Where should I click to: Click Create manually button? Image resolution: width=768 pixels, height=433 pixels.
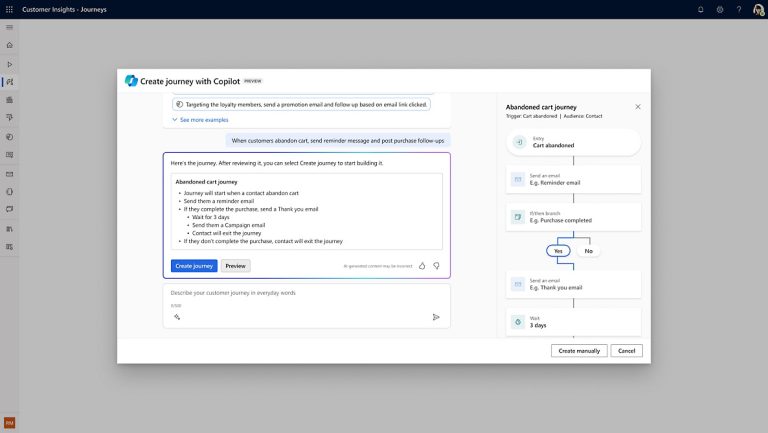579,351
